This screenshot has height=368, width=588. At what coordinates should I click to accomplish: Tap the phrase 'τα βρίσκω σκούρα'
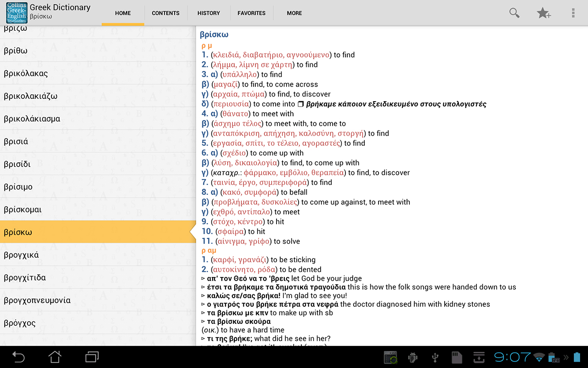pos(239,322)
